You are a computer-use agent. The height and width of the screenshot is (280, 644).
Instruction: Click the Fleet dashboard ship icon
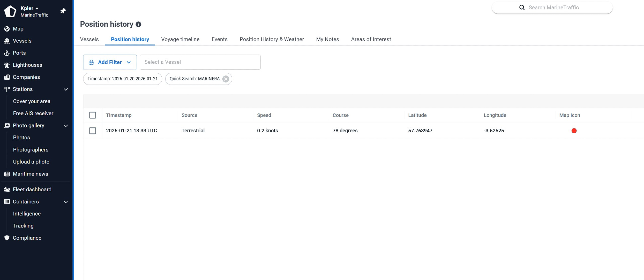(x=7, y=189)
